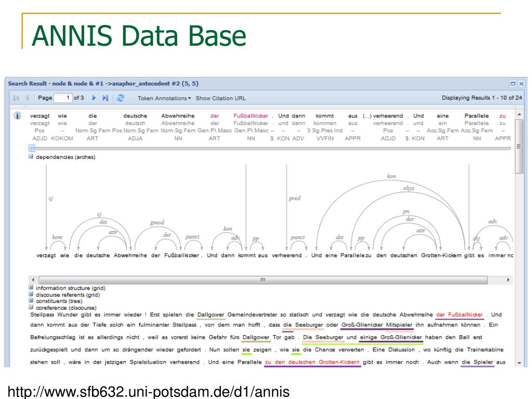Open the result info icon
This screenshot has width=532, height=399.
coord(17,116)
